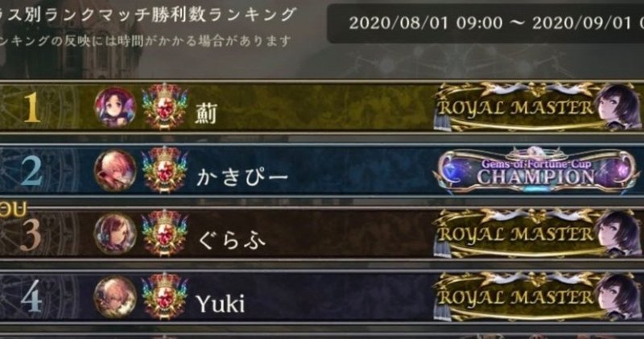
Task: Click the Royal Master badge in fourth place row
Action: [537, 296]
